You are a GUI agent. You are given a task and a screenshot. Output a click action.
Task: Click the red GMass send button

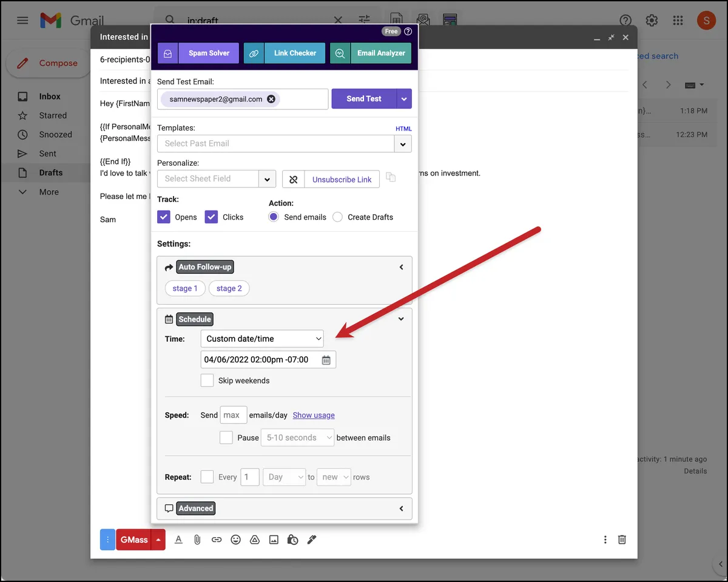(x=133, y=540)
